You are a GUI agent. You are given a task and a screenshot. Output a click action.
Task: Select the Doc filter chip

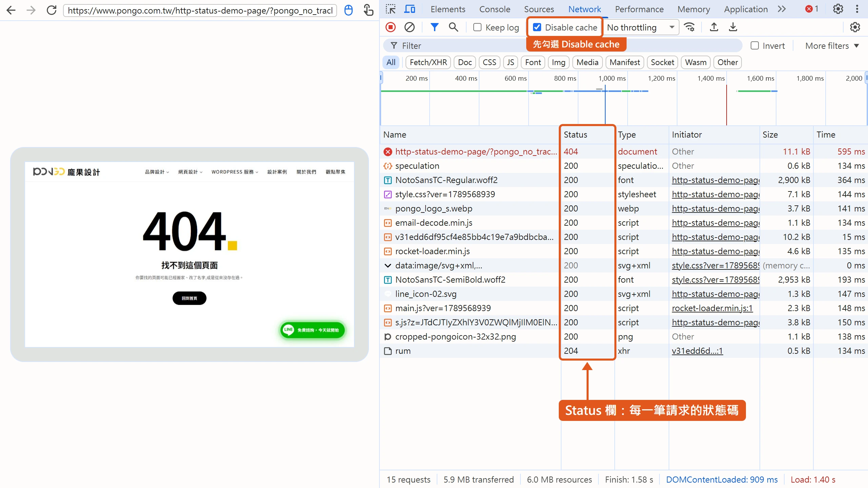coord(465,62)
